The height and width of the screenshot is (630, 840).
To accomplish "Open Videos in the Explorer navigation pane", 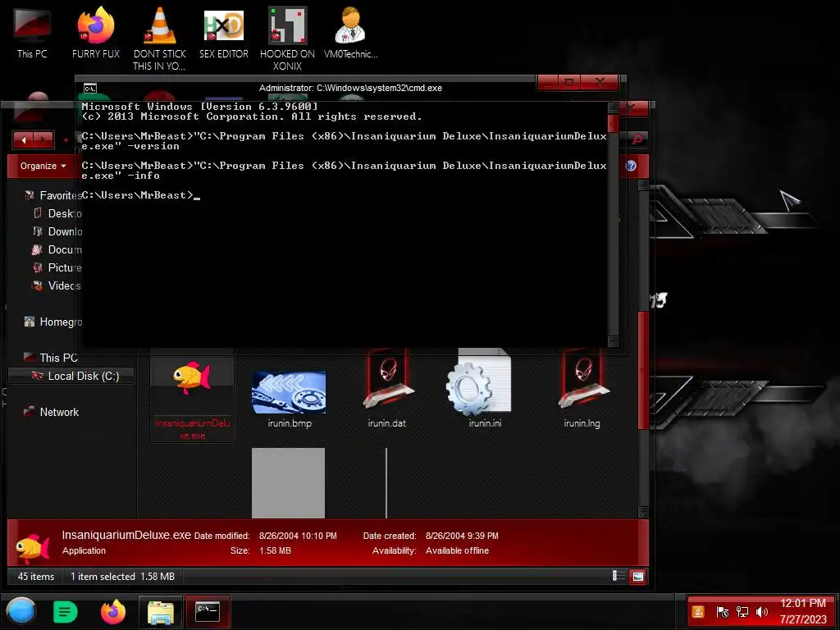I will point(57,285).
